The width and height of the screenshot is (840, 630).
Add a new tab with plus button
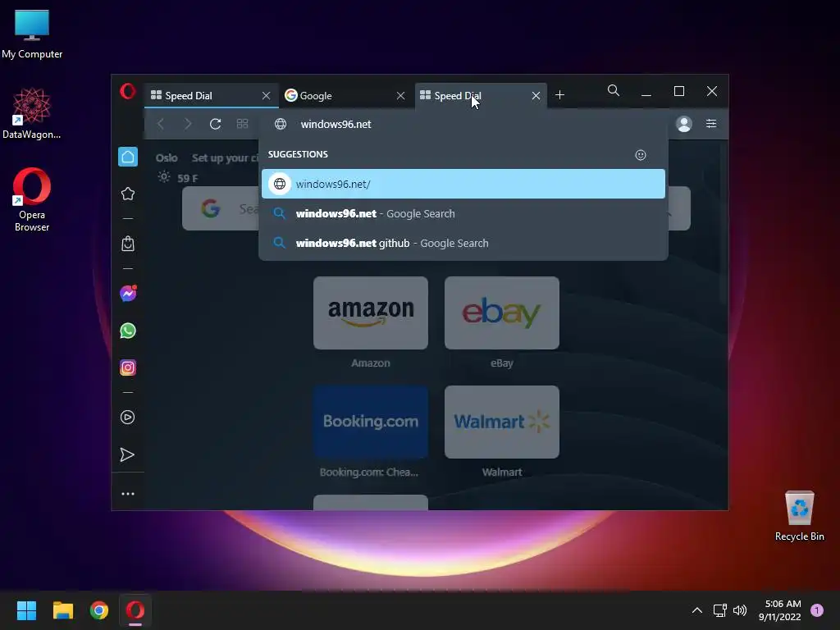559,95
